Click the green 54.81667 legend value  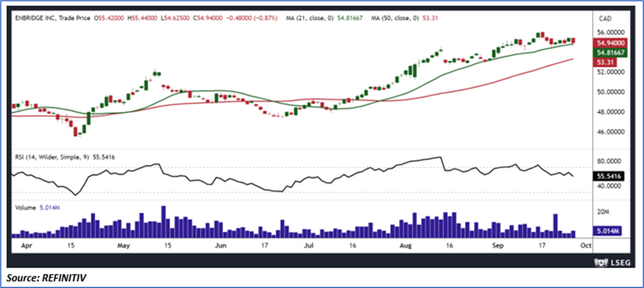coord(351,18)
